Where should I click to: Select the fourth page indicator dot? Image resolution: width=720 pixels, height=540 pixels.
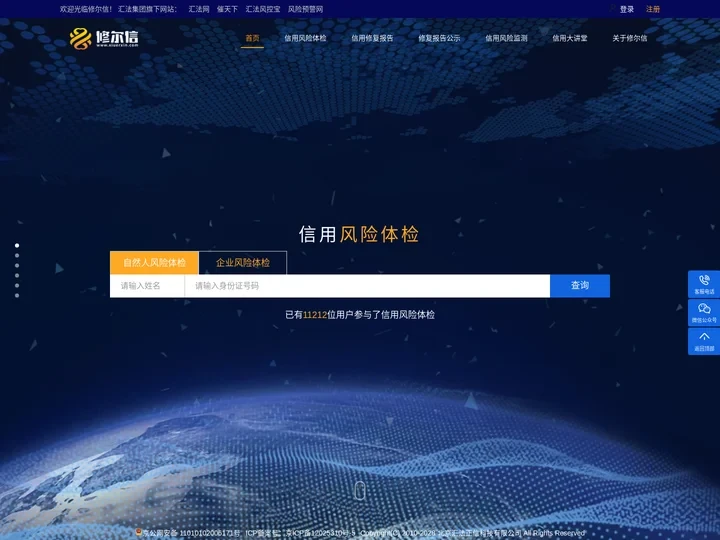tap(17, 276)
